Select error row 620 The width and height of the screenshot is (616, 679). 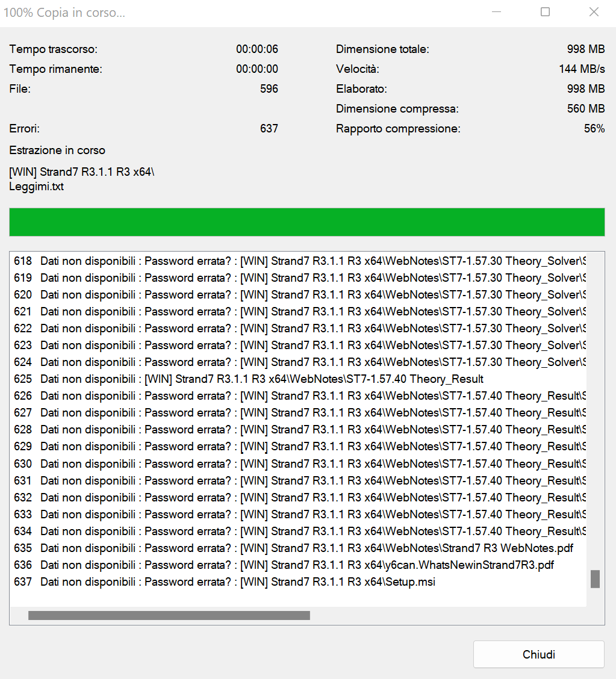point(298,295)
